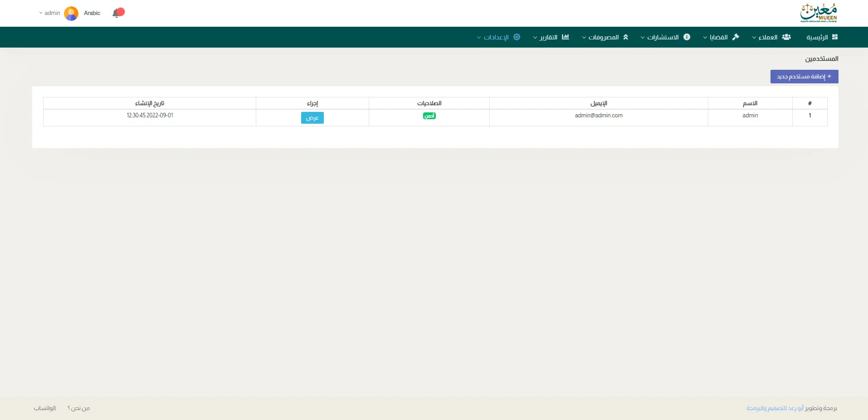This screenshot has width=868, height=420.
Task: Click the cases gavel icon
Action: 736,37
